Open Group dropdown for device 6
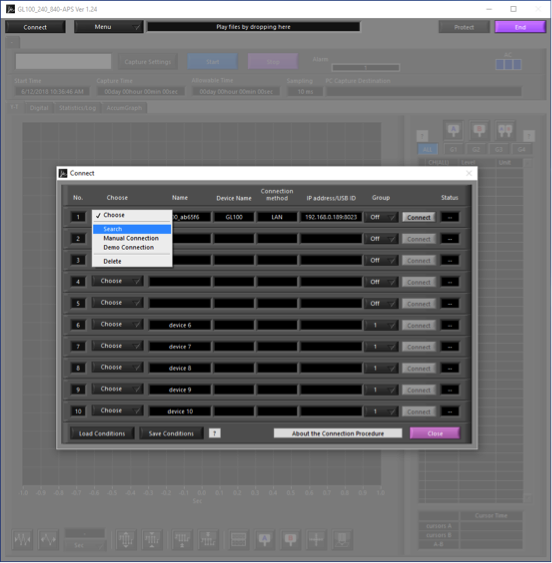Screen dimensions: 552x563 click(381, 325)
